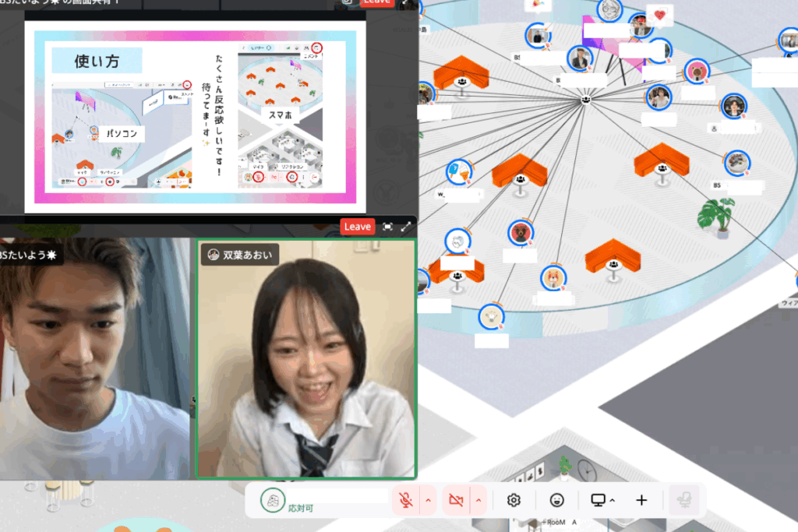Click the central meeting object hub
Viewport: 798px width, 532px height.
pos(586,100)
